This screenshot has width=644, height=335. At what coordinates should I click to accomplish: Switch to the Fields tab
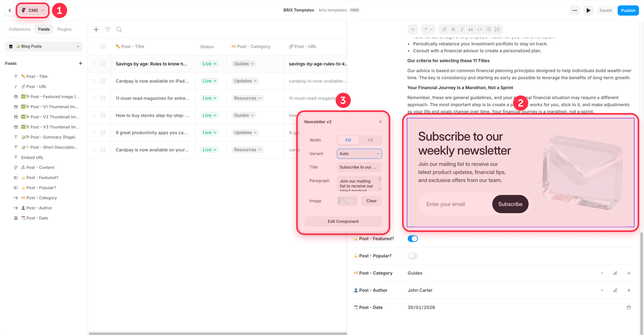point(44,29)
